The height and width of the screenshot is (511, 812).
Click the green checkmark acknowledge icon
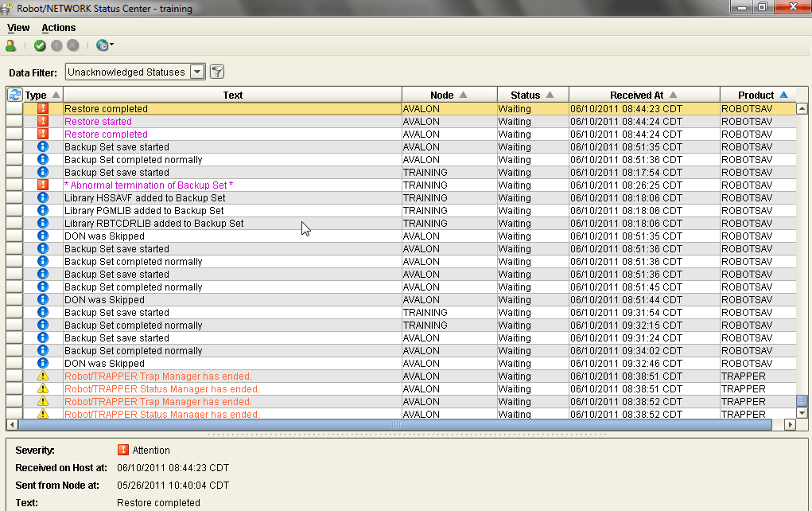click(x=40, y=45)
